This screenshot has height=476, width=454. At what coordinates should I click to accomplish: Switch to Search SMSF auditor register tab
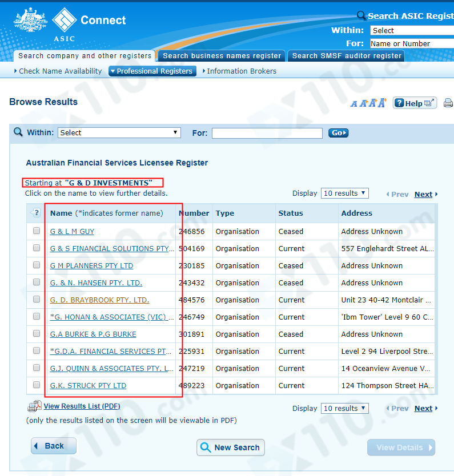point(347,56)
